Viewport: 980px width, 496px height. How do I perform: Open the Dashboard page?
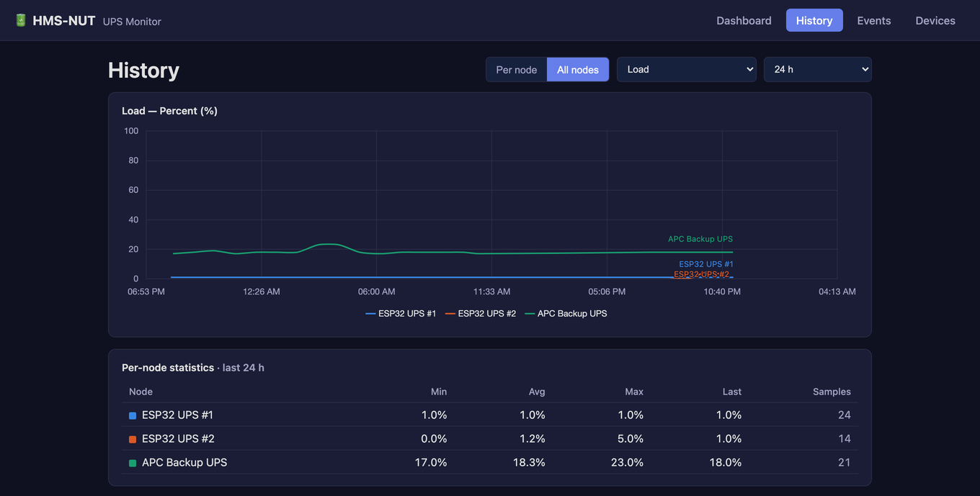(744, 20)
